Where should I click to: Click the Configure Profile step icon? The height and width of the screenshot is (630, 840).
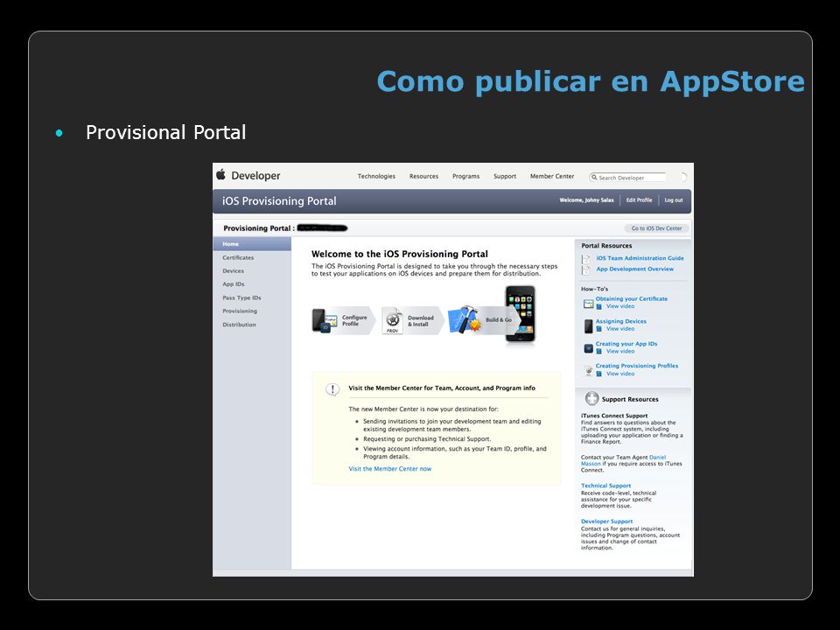pyautogui.click(x=324, y=321)
